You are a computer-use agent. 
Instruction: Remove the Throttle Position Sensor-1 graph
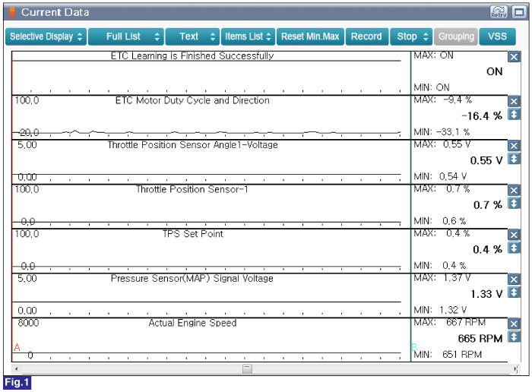coord(514,190)
